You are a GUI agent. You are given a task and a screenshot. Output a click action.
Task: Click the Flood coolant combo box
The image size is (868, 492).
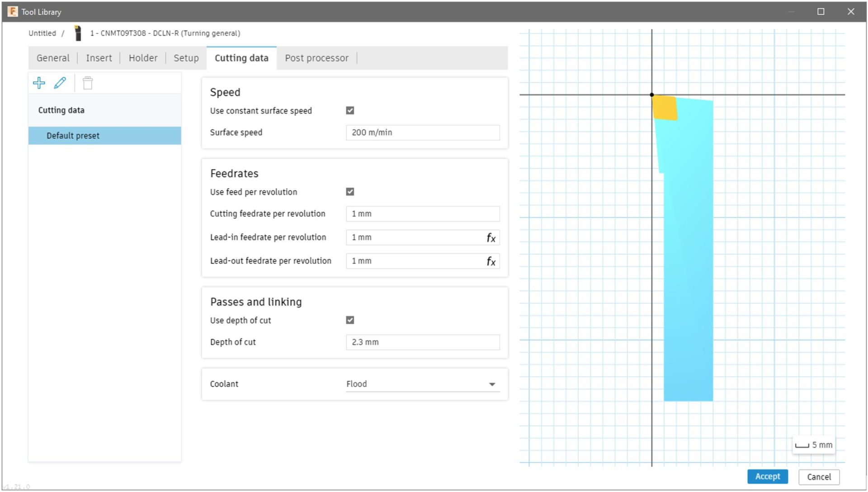(x=416, y=384)
